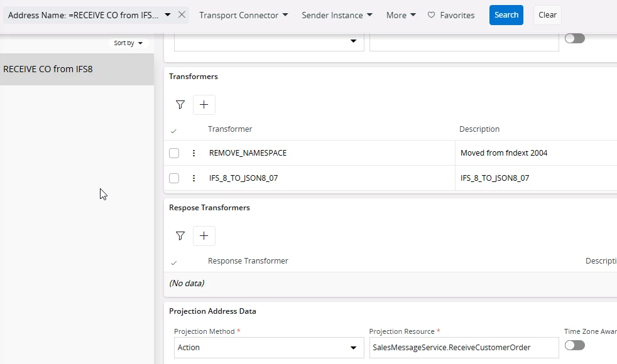Add a new Response Transformer with plus icon
The width and height of the screenshot is (617, 364).
(204, 236)
